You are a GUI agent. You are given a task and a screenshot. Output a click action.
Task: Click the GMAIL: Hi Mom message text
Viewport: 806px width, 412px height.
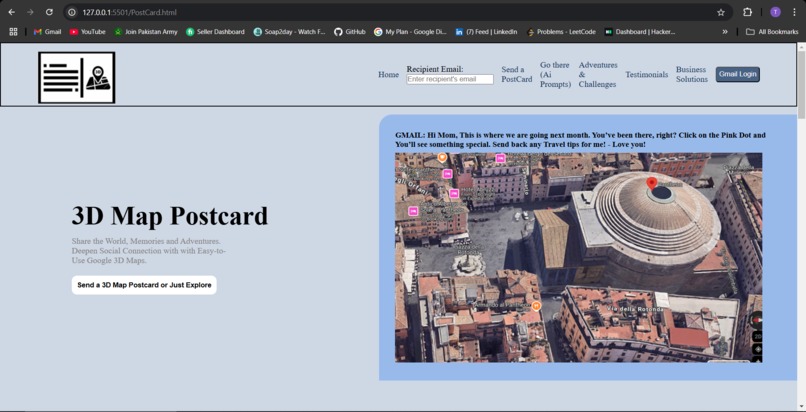(x=580, y=140)
